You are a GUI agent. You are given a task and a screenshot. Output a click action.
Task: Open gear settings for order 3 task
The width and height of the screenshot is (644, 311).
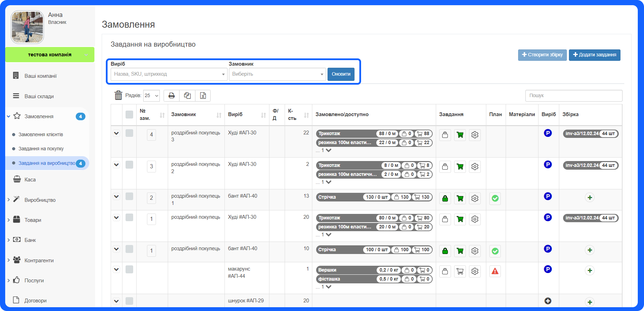point(475,167)
